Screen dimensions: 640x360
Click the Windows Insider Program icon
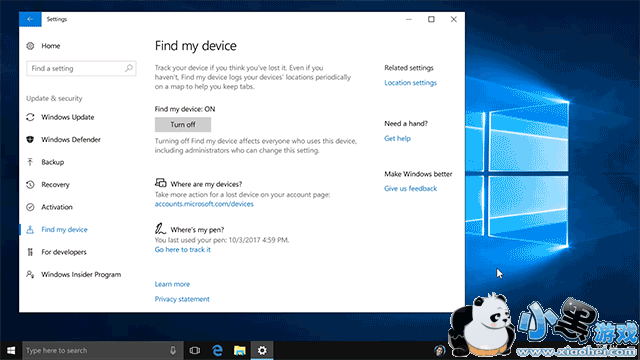[30, 274]
